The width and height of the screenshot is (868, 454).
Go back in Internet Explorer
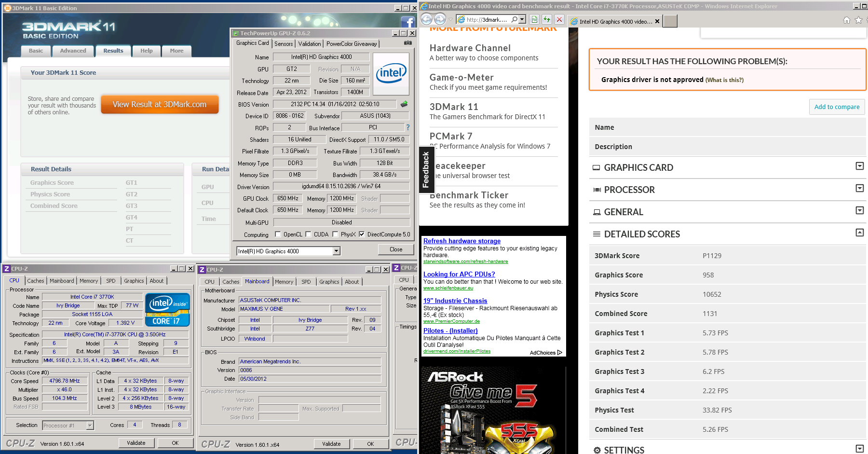pos(426,19)
